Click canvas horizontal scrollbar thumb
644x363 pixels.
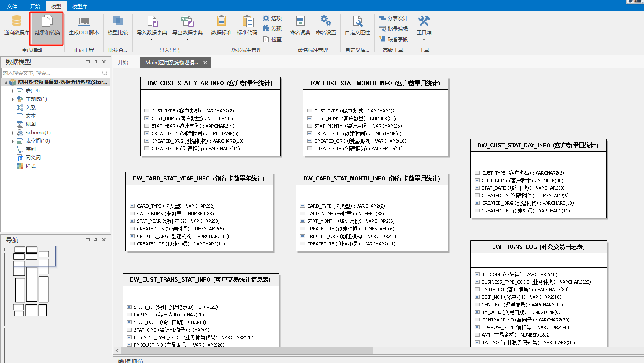(247, 350)
